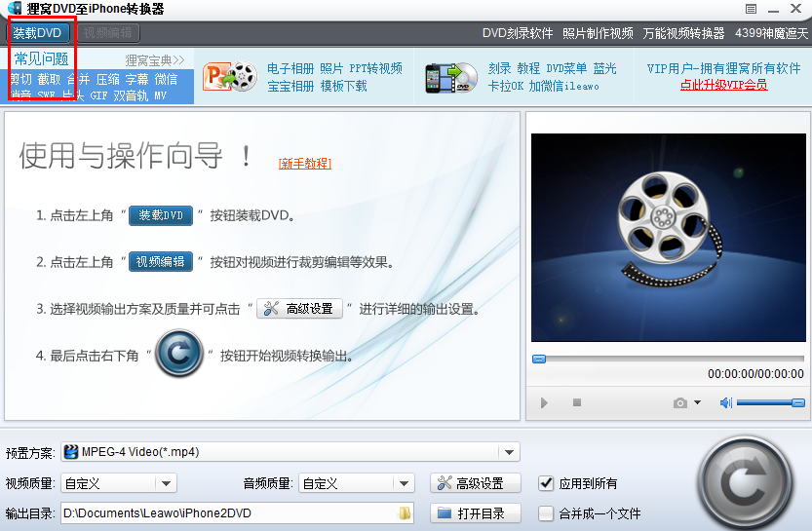Screen dimensions: 812x531
Task: Click the 装载DVD toolbar button
Action: (38, 33)
